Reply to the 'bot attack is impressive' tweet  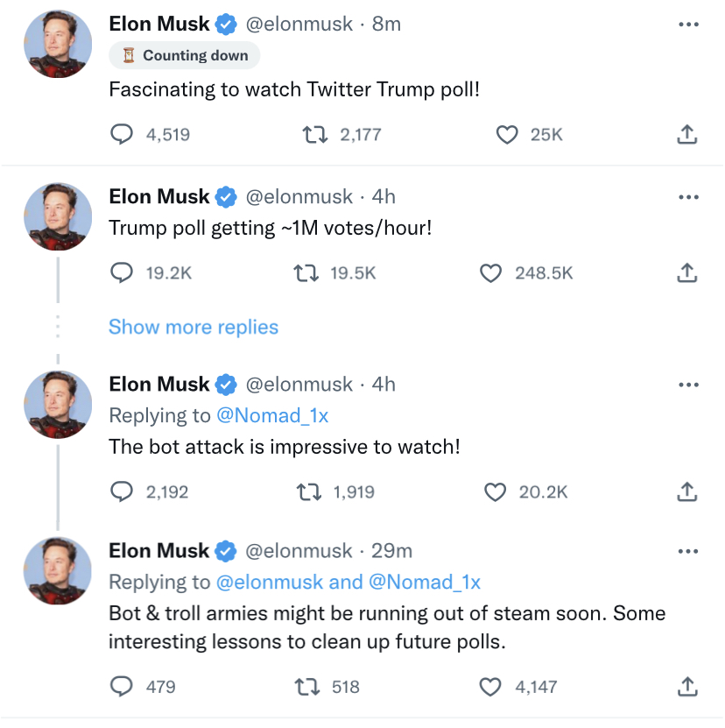122,492
